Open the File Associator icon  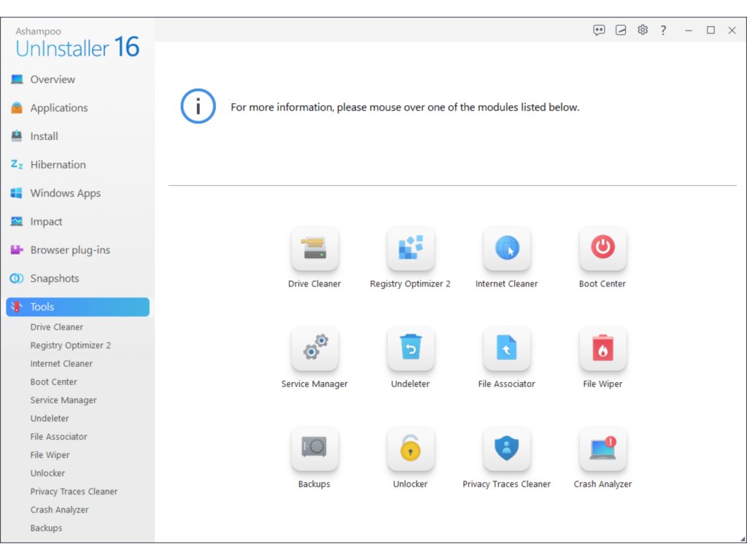click(x=507, y=349)
